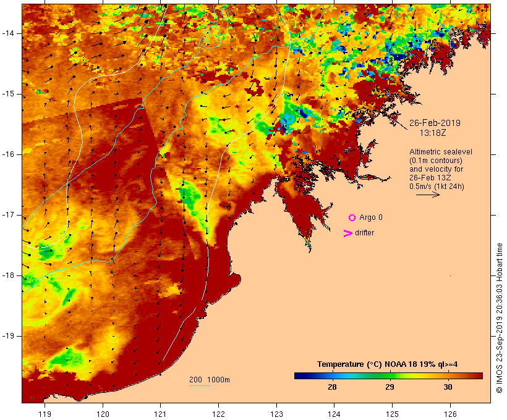Click the 'Argo 0' legend label

(371, 217)
